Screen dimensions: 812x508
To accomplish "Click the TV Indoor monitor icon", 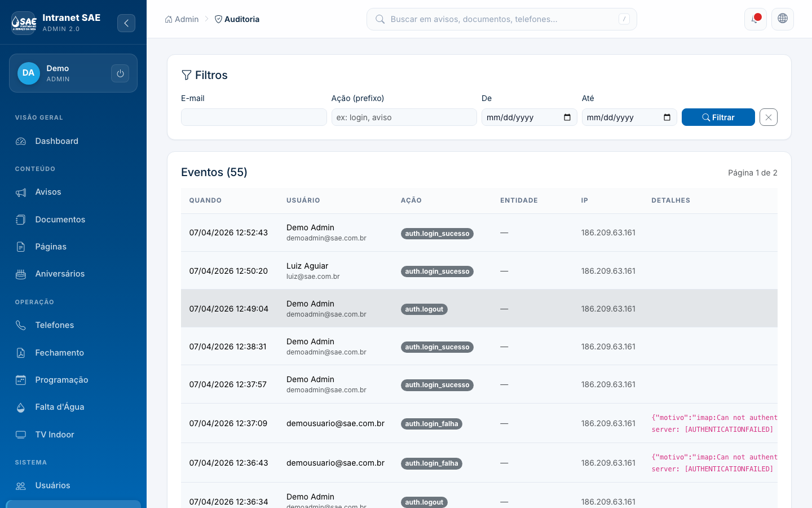I will click(21, 435).
